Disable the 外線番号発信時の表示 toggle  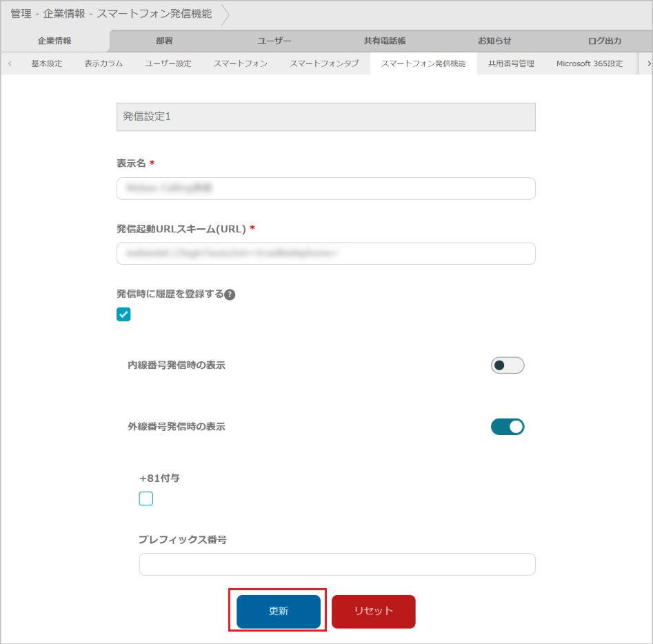tap(508, 427)
